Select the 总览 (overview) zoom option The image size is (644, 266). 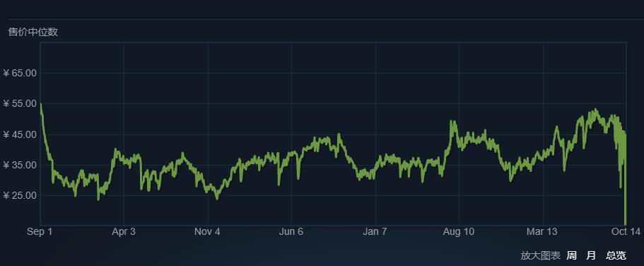point(616,255)
